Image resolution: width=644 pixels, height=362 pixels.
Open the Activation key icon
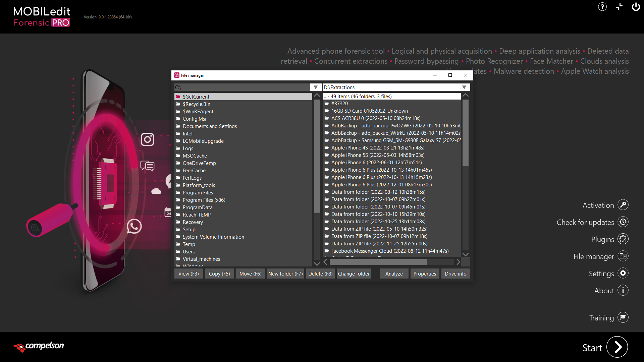pos(623,205)
